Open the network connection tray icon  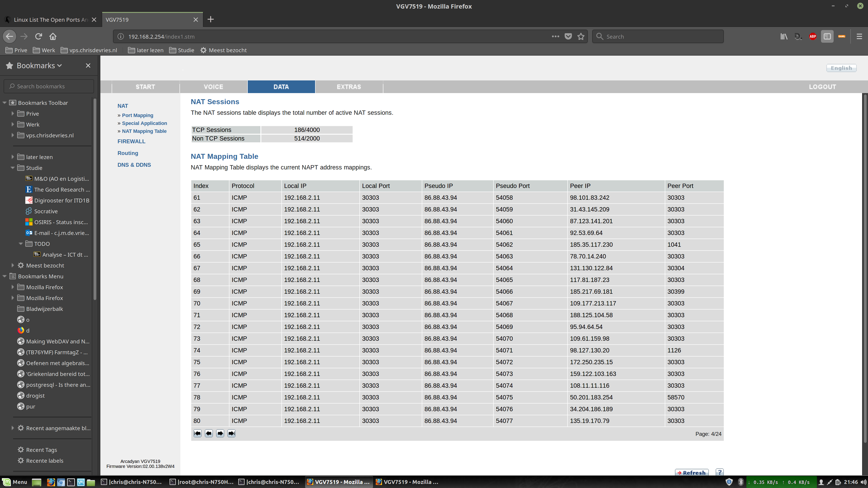830,482
